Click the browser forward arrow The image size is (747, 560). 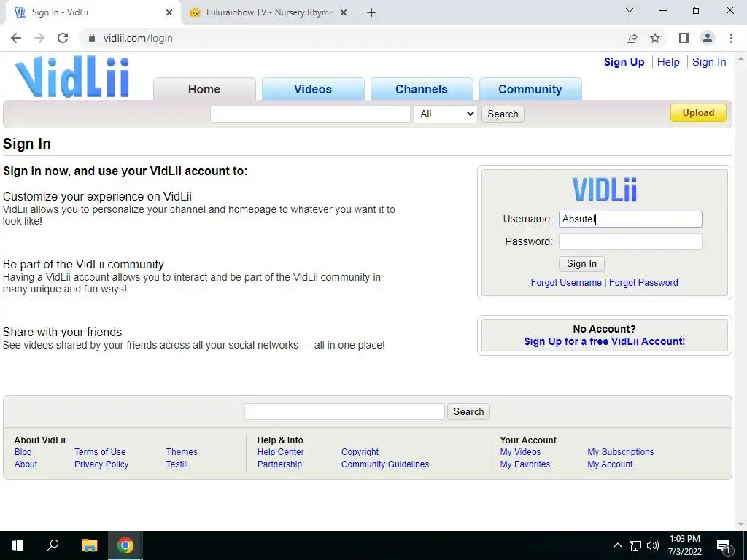(x=39, y=38)
